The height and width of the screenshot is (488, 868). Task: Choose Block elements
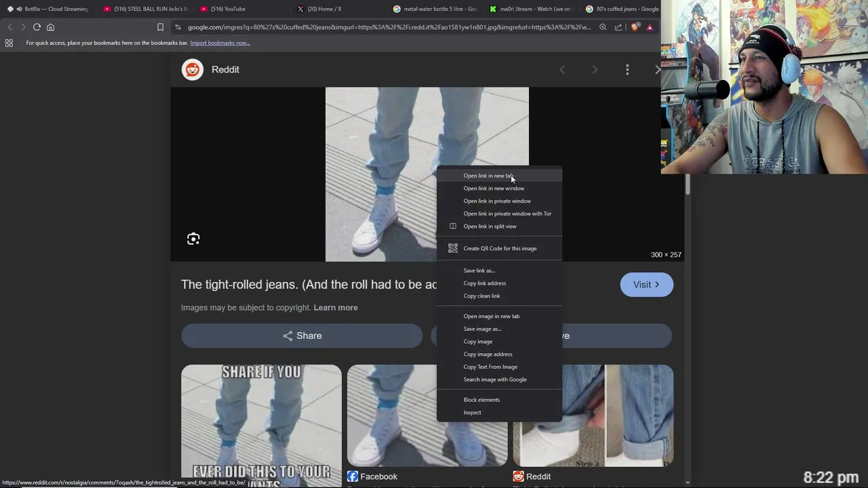click(x=500, y=400)
